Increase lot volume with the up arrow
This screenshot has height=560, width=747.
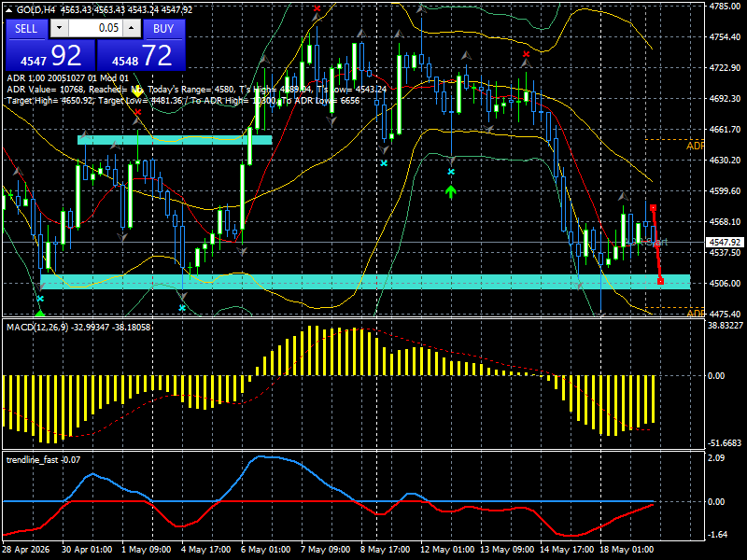point(132,28)
